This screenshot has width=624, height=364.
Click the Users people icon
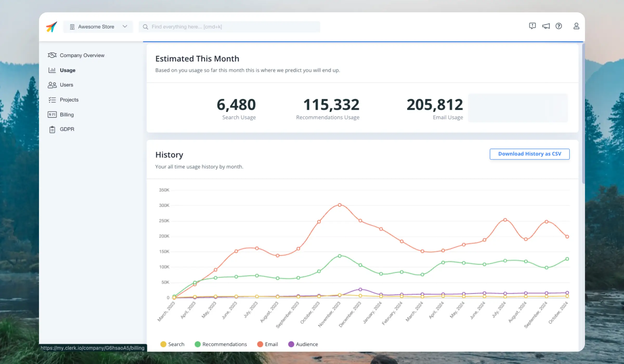[x=52, y=85]
